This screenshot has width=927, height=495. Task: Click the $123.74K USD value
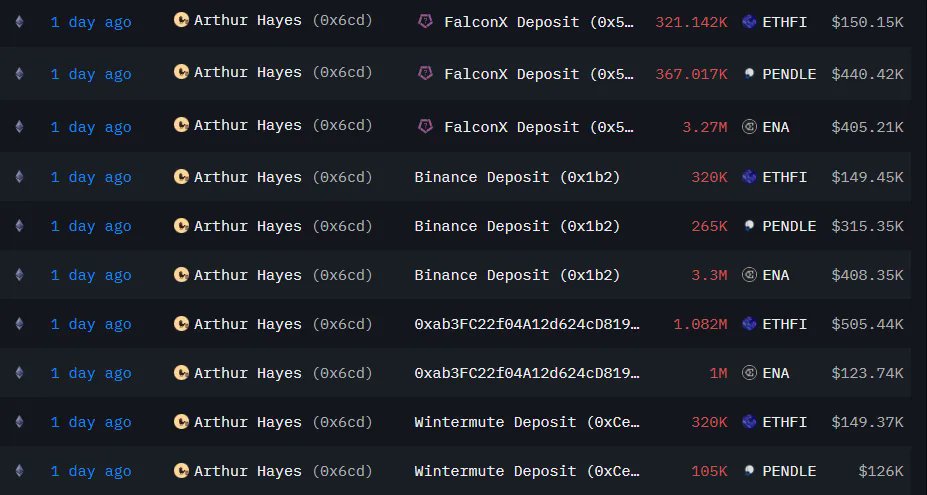(867, 373)
